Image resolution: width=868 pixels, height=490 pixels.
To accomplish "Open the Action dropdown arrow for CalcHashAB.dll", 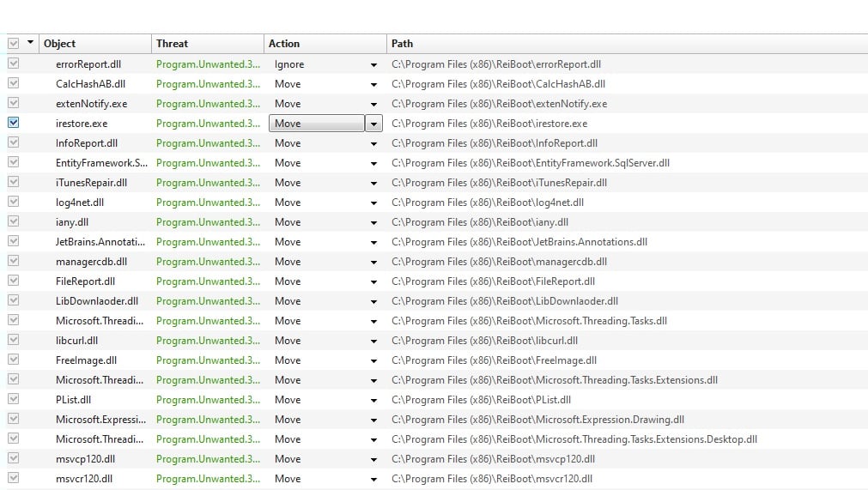I will coord(373,84).
